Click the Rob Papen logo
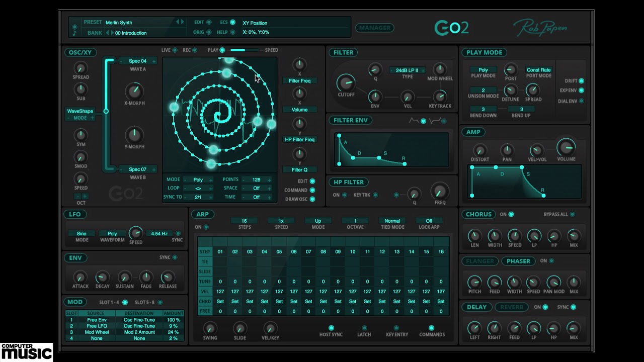The image size is (644, 362). 540,28
